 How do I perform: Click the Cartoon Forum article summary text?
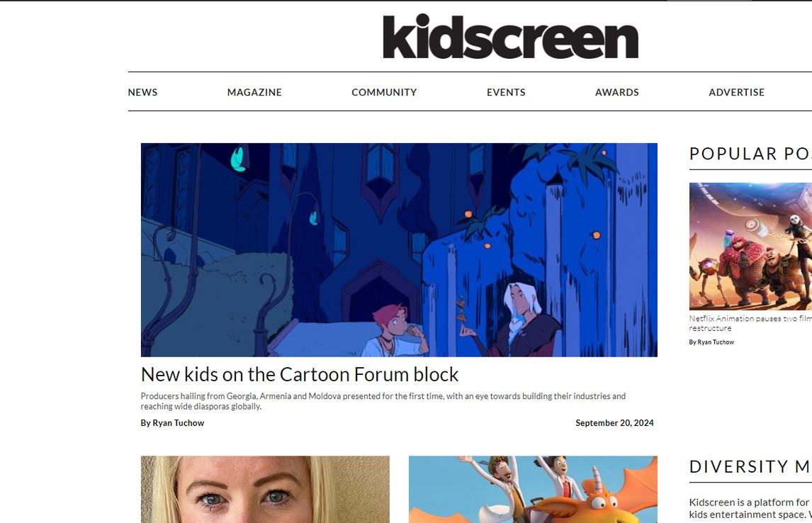coord(383,401)
